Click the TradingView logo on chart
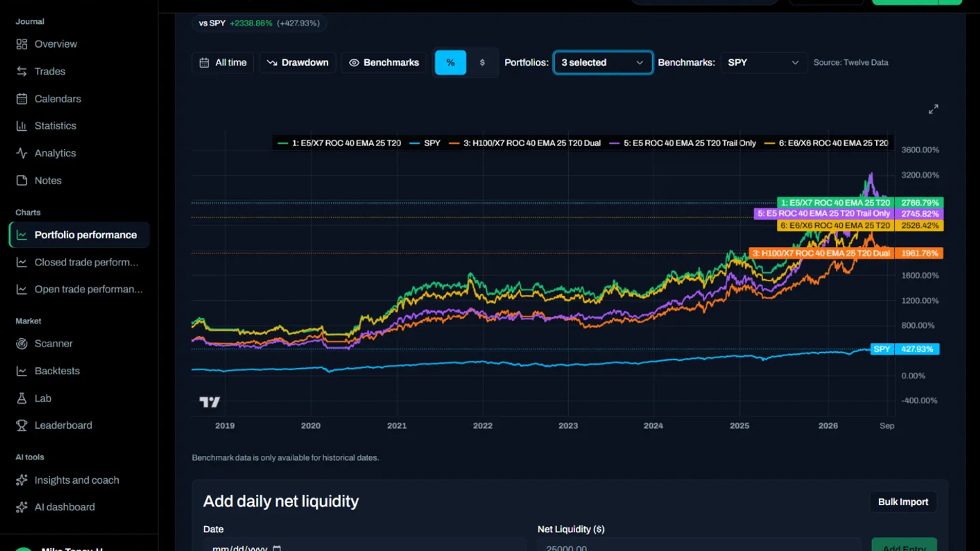 (x=210, y=402)
